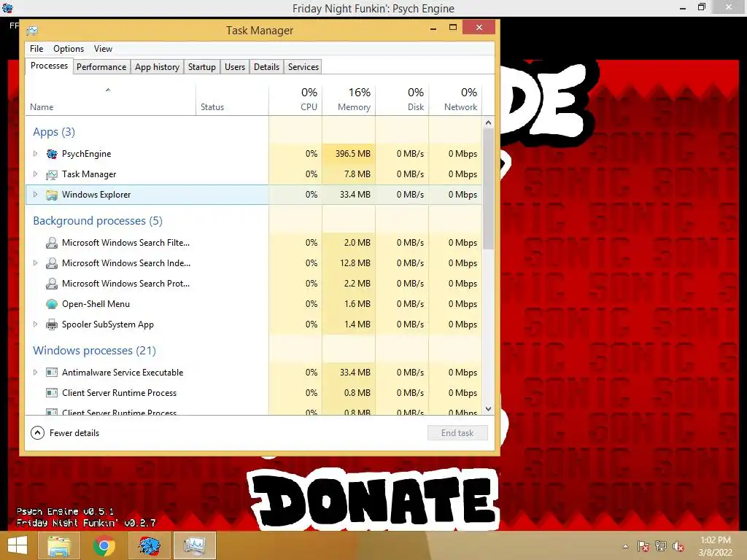This screenshot has height=560, width=747.
Task: Launch Google Chrome from the taskbar
Action: point(104,545)
